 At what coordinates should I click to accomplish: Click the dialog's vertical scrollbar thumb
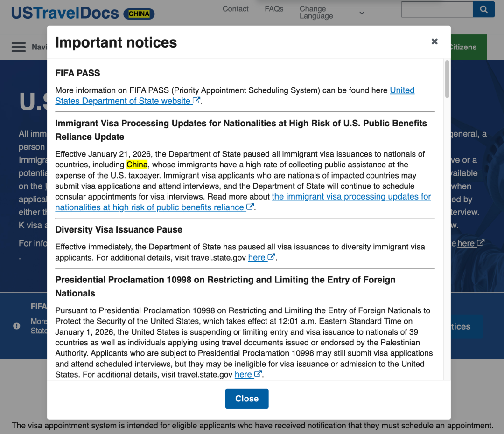click(447, 79)
